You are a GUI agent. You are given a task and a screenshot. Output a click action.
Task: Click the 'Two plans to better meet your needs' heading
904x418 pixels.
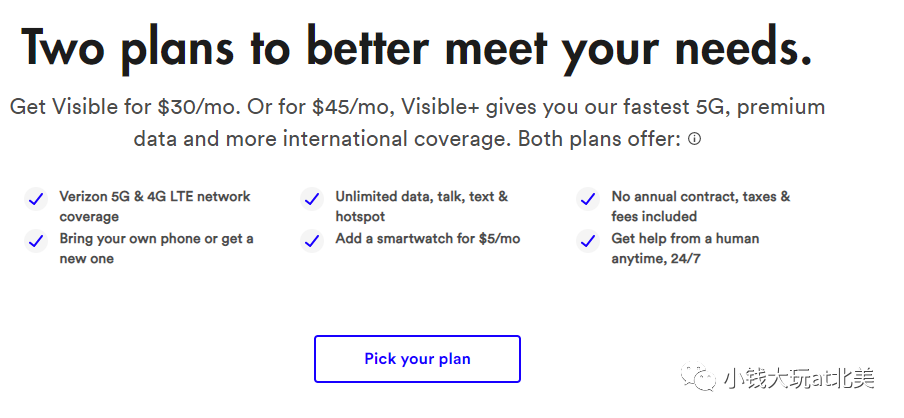tap(416, 50)
